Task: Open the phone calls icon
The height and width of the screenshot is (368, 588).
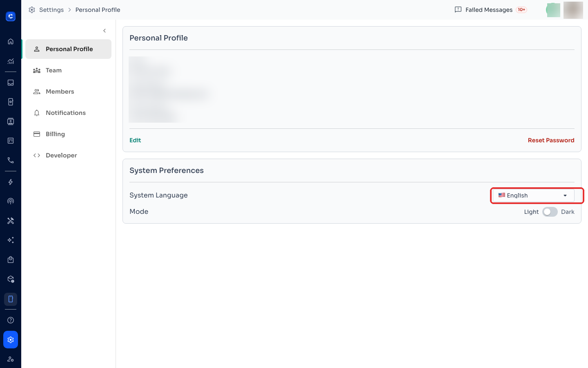Action: (x=11, y=160)
